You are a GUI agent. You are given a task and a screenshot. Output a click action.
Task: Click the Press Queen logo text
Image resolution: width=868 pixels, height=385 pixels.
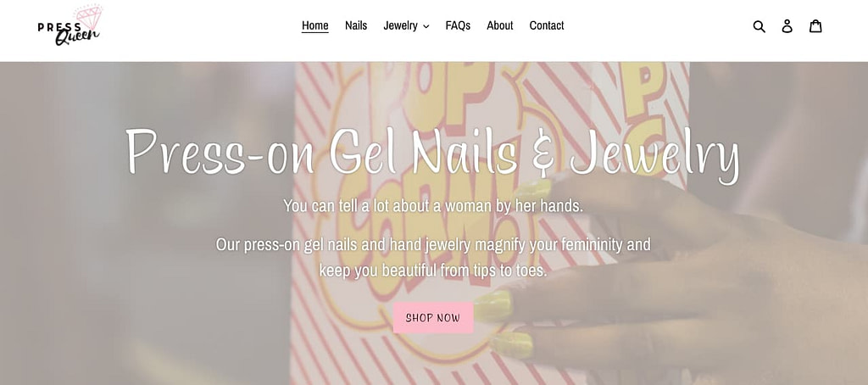coord(69,32)
